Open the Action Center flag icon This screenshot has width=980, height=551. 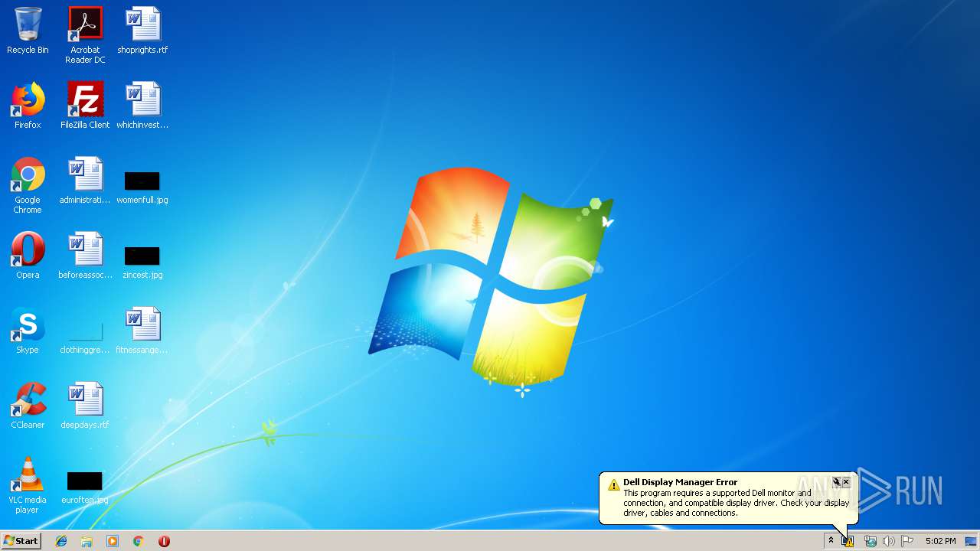click(907, 541)
